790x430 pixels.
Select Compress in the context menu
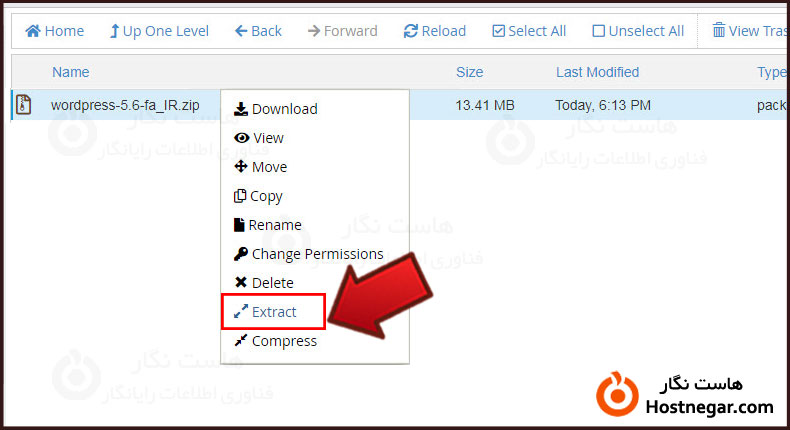pos(276,341)
